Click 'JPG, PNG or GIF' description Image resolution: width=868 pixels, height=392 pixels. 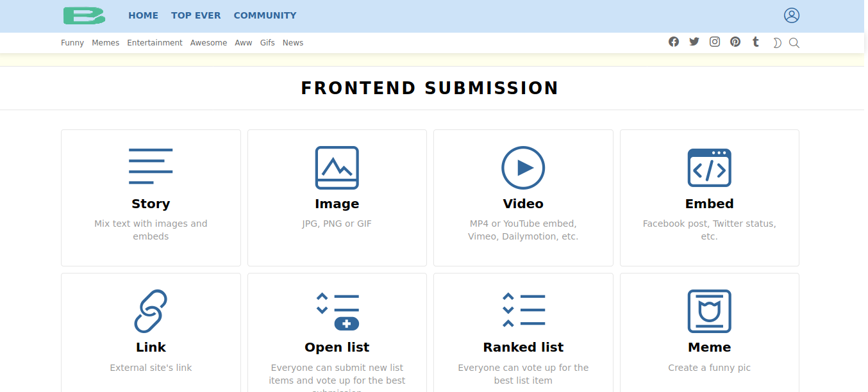pyautogui.click(x=337, y=224)
